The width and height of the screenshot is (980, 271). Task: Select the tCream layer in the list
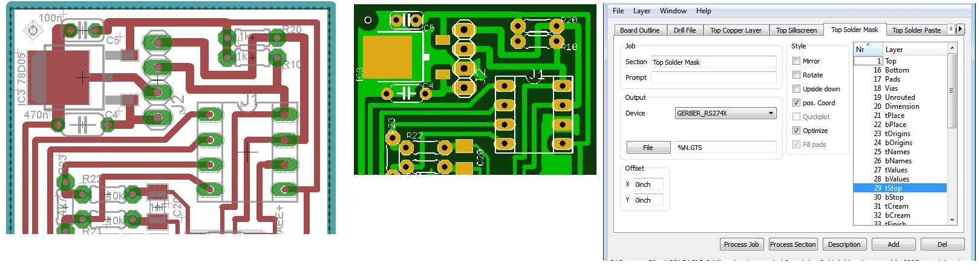(896, 206)
